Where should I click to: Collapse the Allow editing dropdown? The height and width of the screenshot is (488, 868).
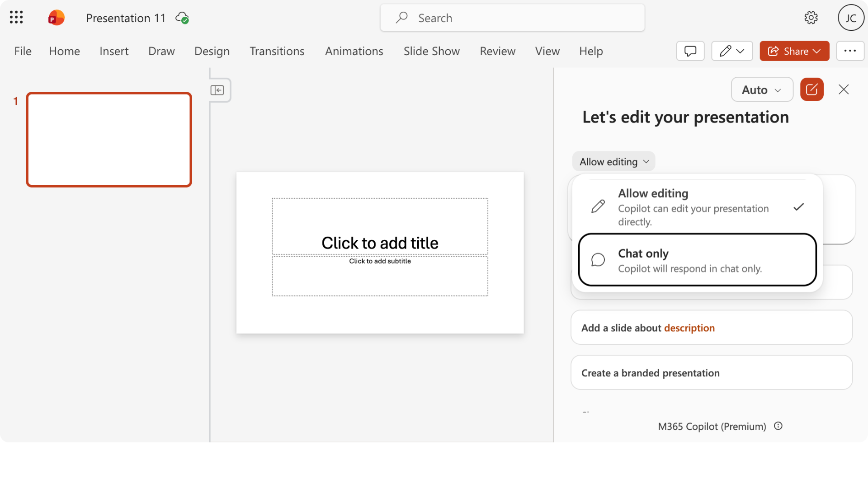coord(613,162)
